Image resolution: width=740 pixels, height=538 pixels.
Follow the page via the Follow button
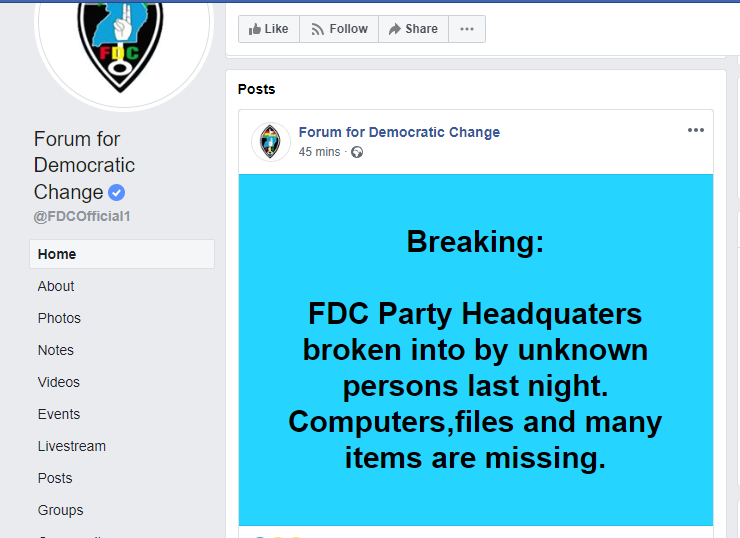339,29
